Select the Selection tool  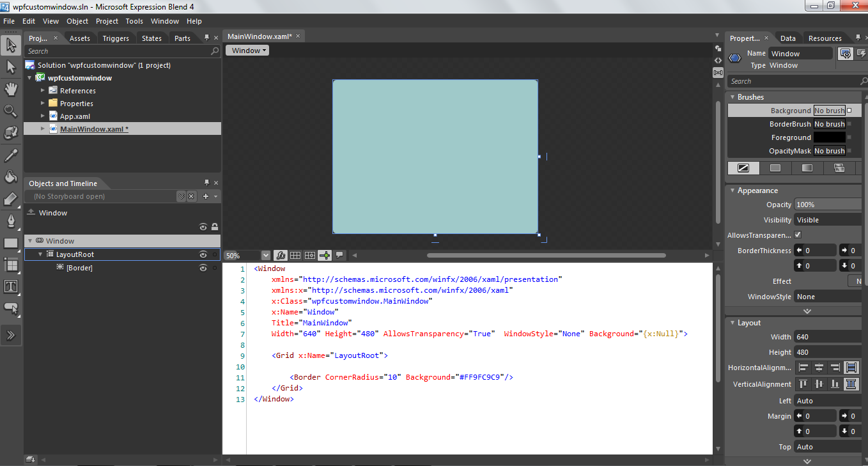click(10, 45)
